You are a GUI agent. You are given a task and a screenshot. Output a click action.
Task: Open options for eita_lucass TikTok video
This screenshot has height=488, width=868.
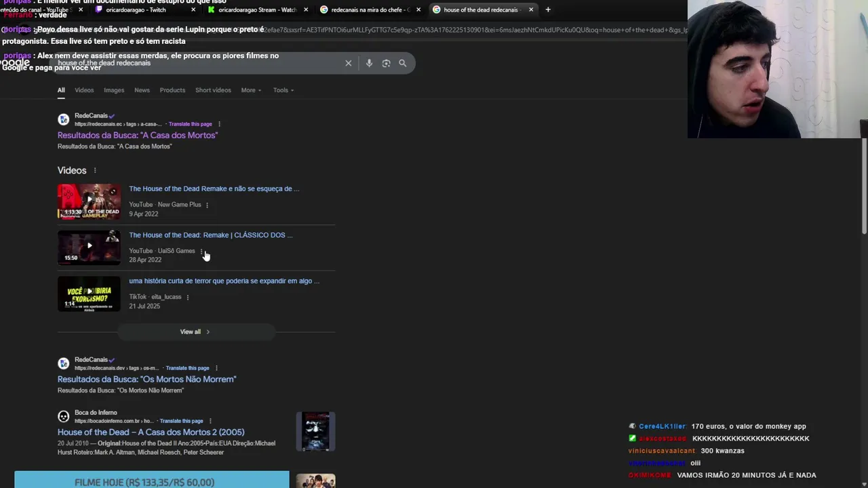[x=187, y=297]
